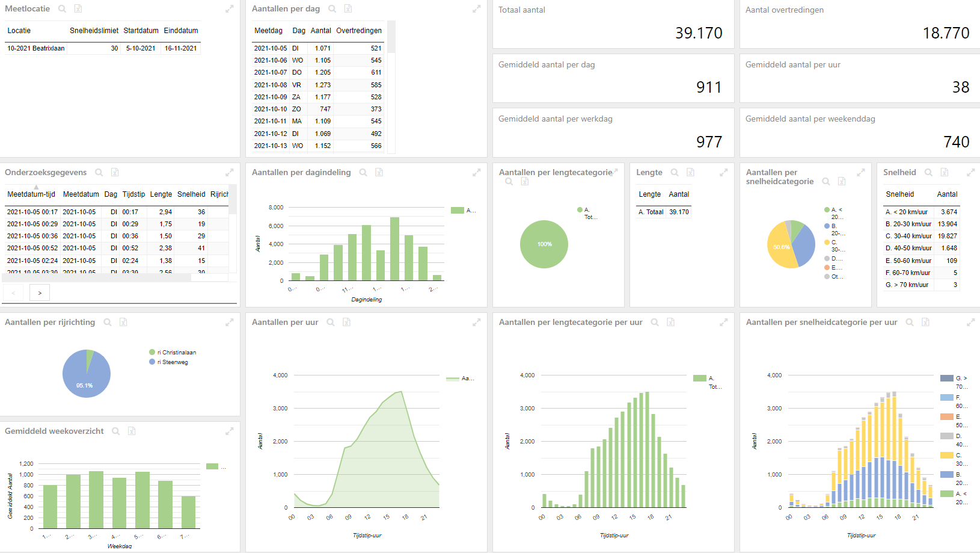Export Aantallen per snelheidcategorie per uur

coord(926,323)
